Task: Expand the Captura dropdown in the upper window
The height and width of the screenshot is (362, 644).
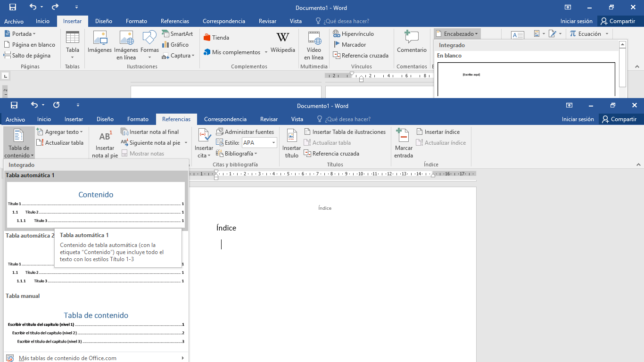Action: (x=178, y=56)
